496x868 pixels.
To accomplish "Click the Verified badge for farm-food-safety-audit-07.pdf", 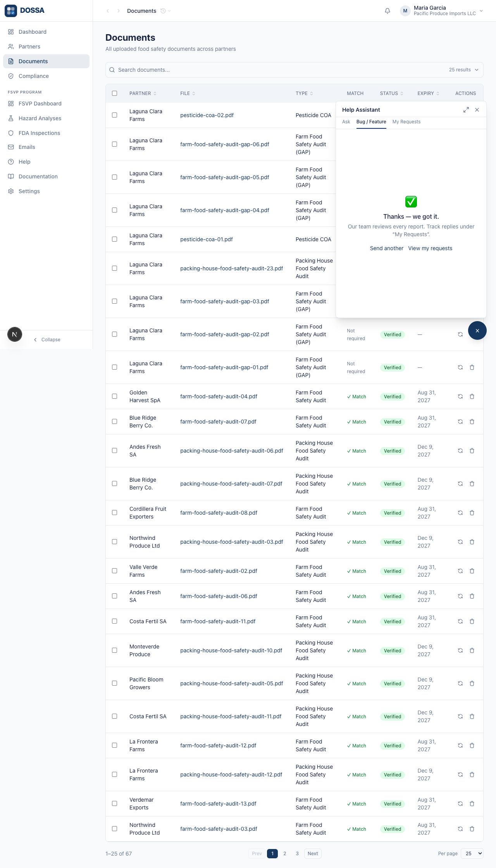I will tap(393, 422).
